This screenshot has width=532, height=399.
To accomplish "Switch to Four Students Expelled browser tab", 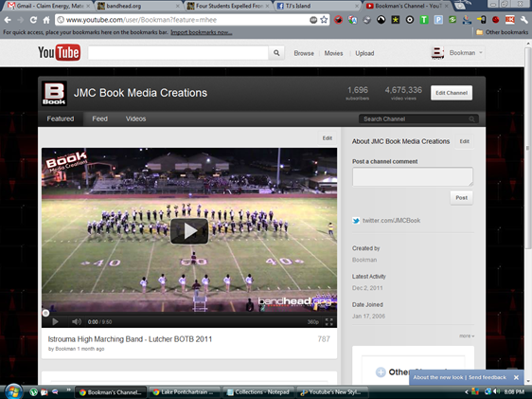I will pos(228,6).
